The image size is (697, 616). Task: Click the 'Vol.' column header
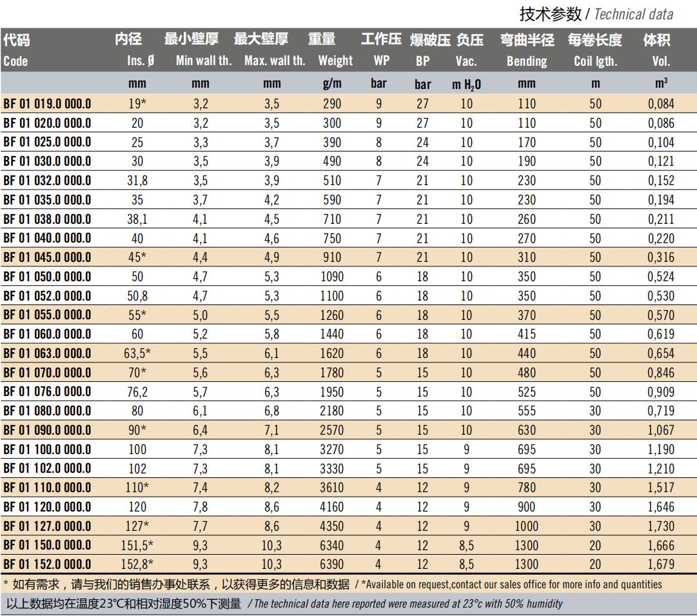[661, 61]
